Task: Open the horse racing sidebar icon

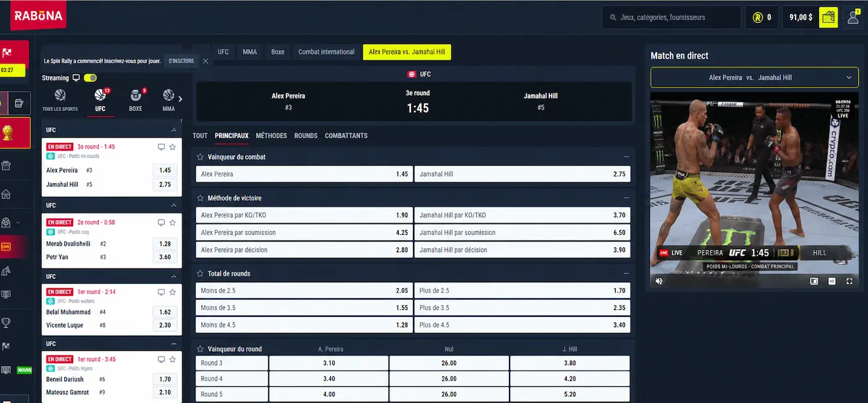Action: click(x=6, y=270)
